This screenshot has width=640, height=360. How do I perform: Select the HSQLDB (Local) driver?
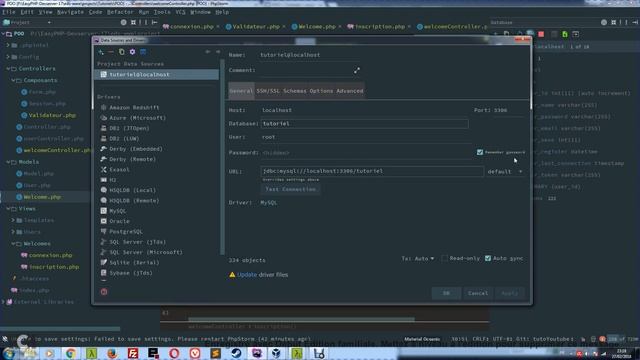pos(132,190)
